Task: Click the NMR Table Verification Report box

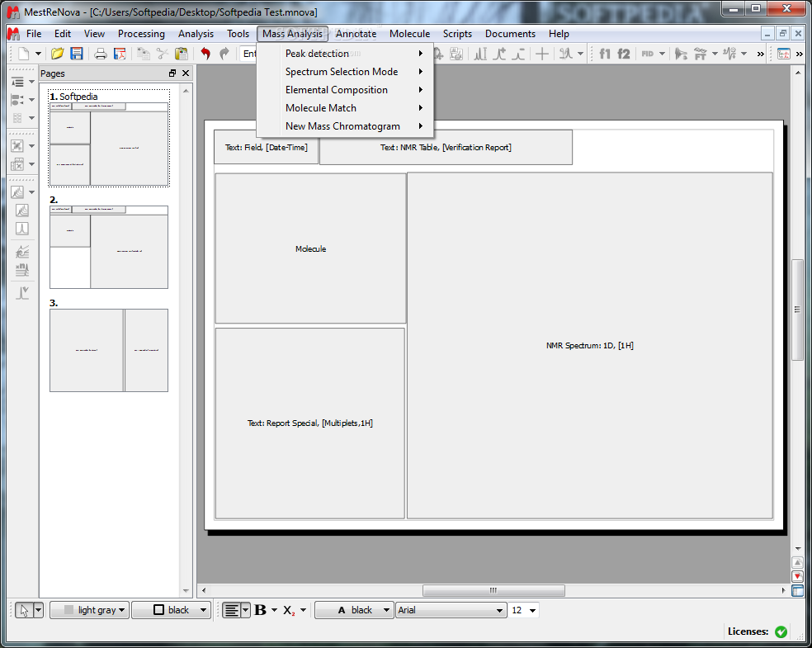Action: (x=446, y=147)
